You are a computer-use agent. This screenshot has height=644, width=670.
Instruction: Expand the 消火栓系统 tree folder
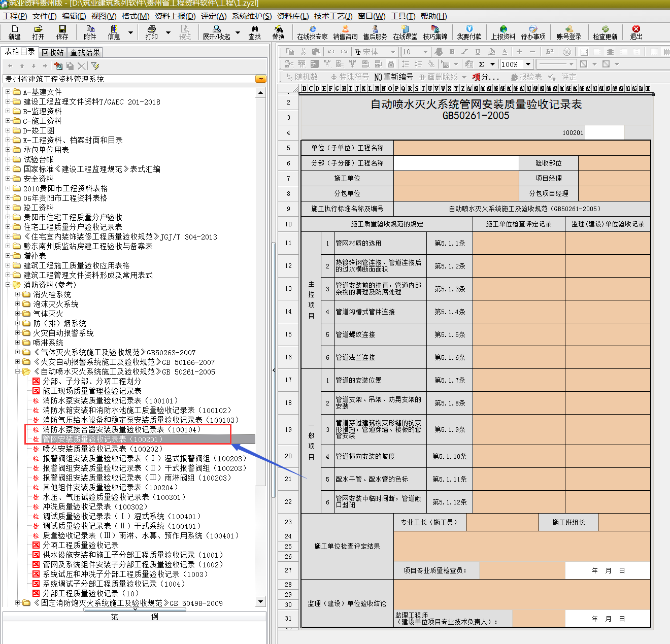click(18, 294)
